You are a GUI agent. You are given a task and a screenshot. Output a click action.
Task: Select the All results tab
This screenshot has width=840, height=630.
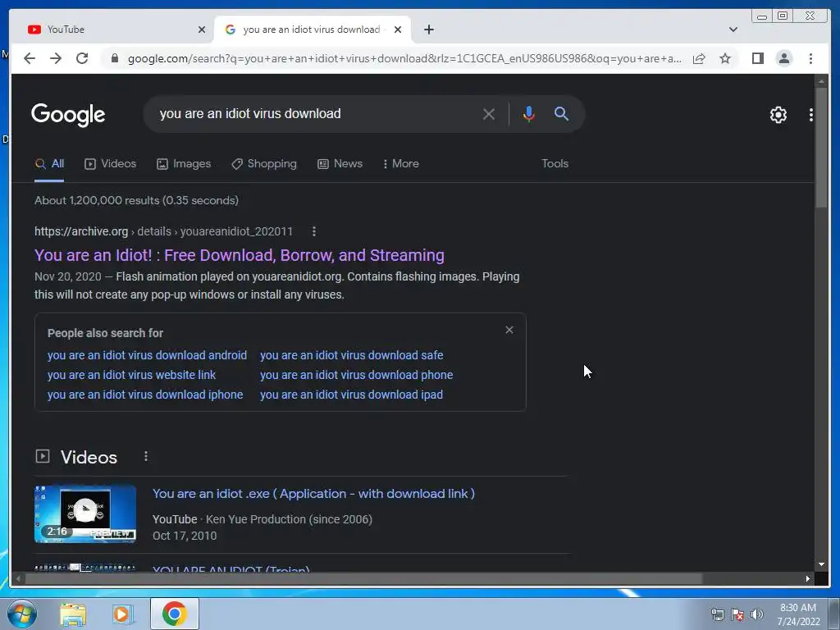pos(49,164)
